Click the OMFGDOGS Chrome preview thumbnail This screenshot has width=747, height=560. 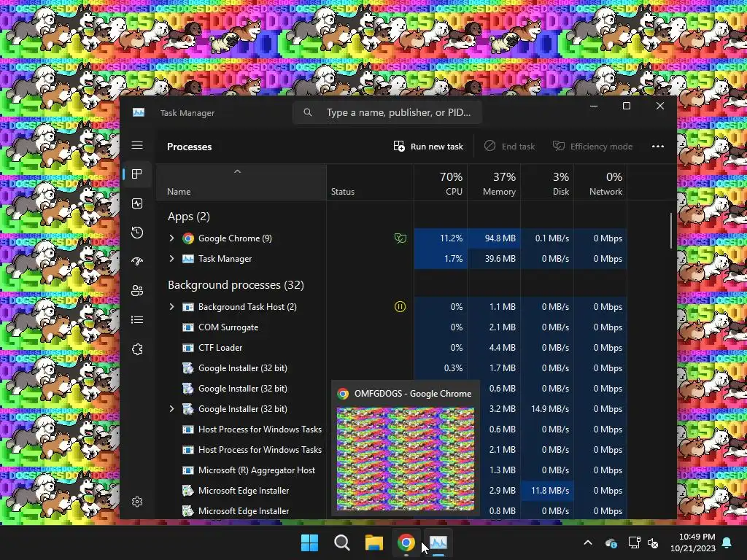click(x=406, y=459)
